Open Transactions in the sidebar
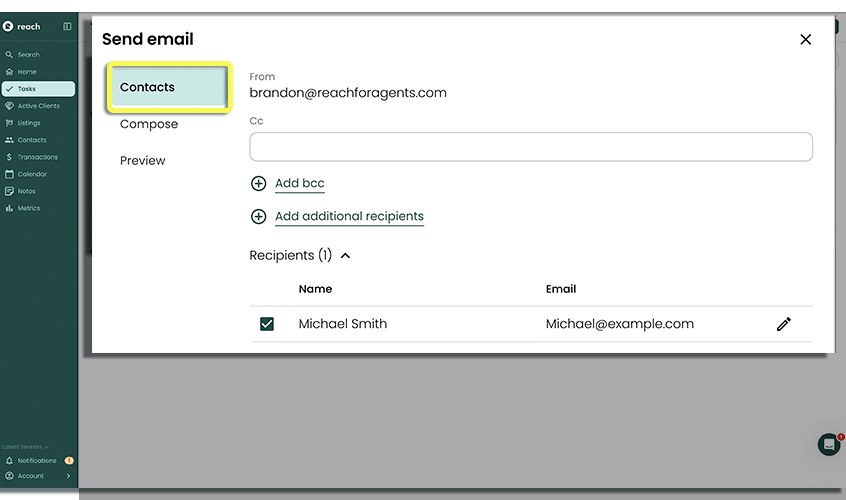Viewport: 846px width, 500px height. click(x=37, y=157)
